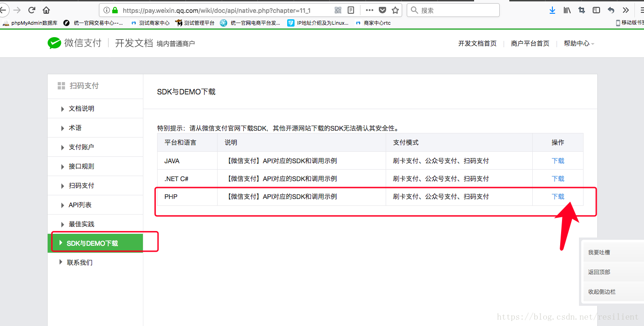The width and height of the screenshot is (644, 326).
Task: Go to 商户平台首页 in top nav
Action: coord(530,44)
